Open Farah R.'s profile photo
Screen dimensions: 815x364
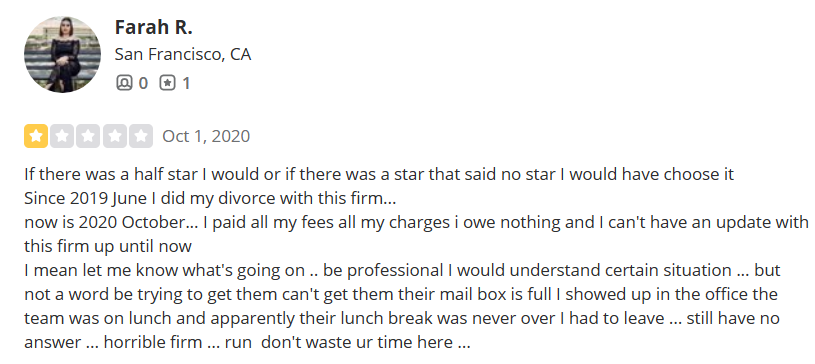coord(62,55)
